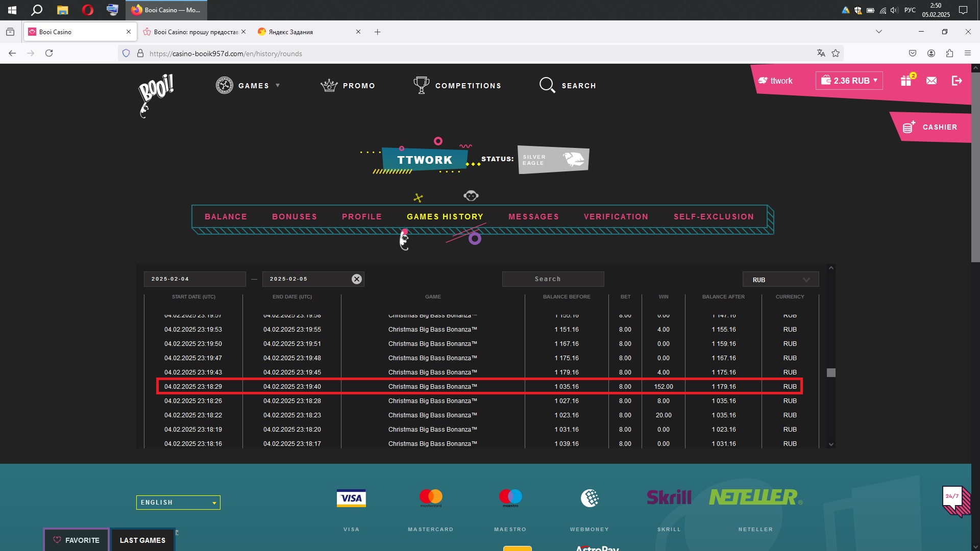The image size is (980, 551).
Task: Open the Windows notification center
Action: click(963, 10)
